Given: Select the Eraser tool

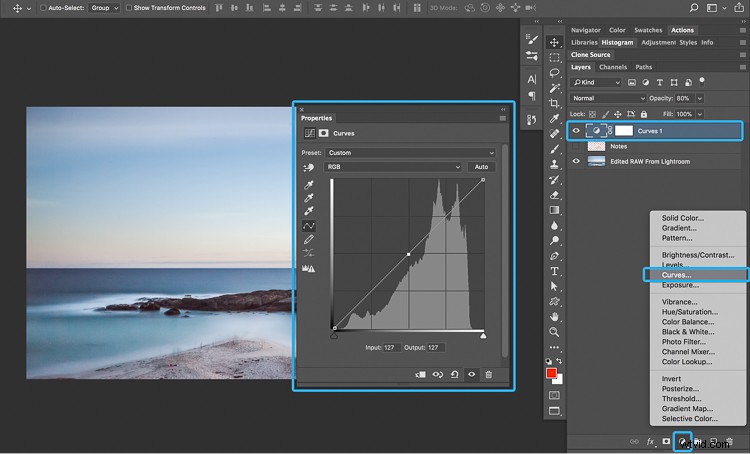Looking at the screenshot, I should 554,195.
